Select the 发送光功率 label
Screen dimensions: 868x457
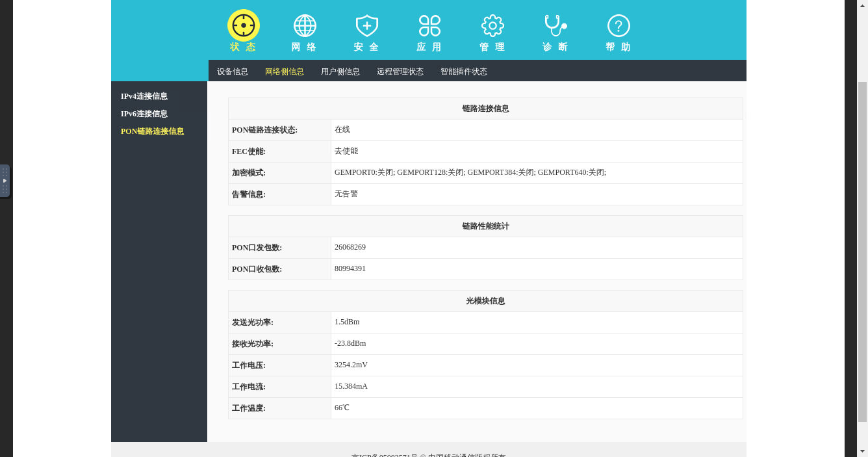253,322
